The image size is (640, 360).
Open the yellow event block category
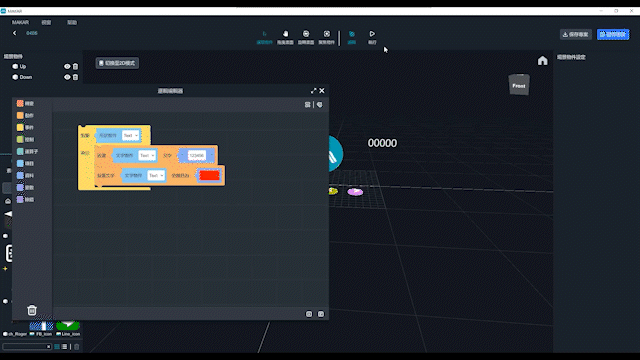pyautogui.click(x=25, y=127)
